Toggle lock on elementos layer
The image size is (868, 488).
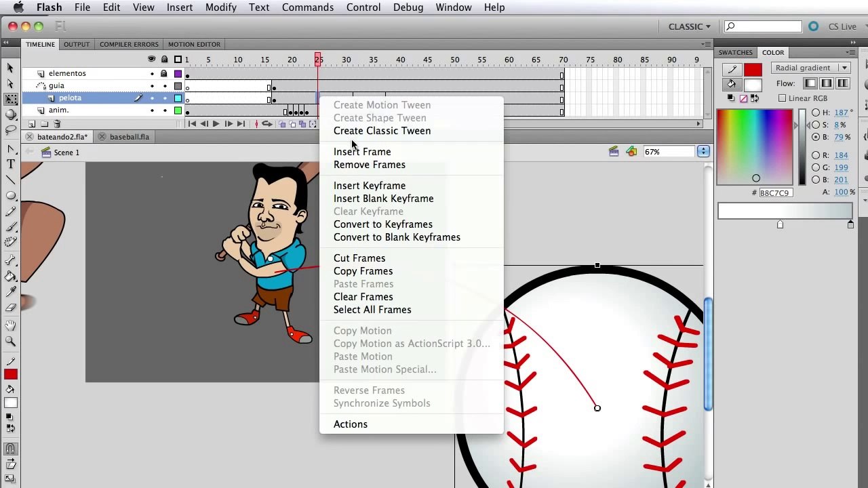coord(164,73)
